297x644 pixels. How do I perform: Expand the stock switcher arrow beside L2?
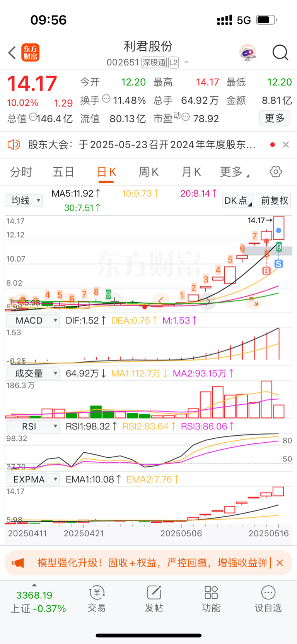click(186, 62)
